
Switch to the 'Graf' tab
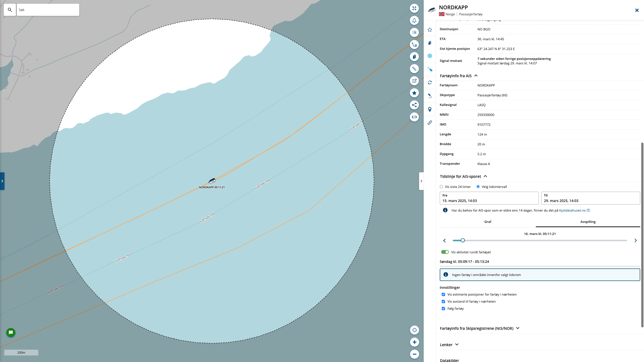[x=488, y=222]
